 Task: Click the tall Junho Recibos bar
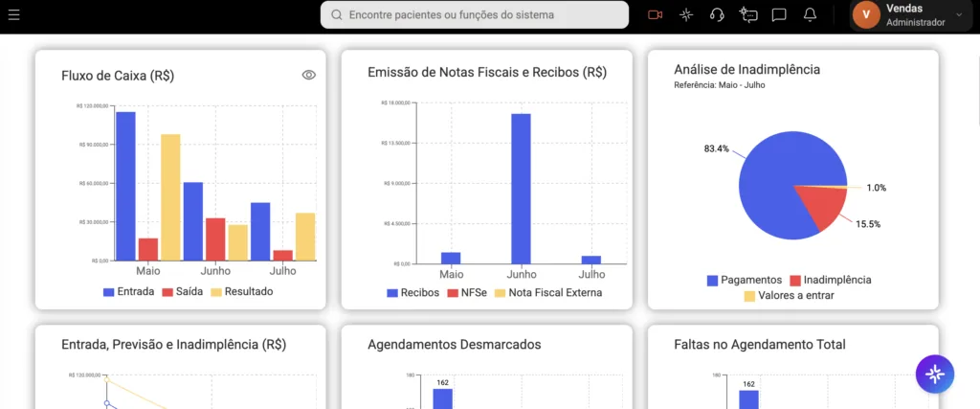522,189
